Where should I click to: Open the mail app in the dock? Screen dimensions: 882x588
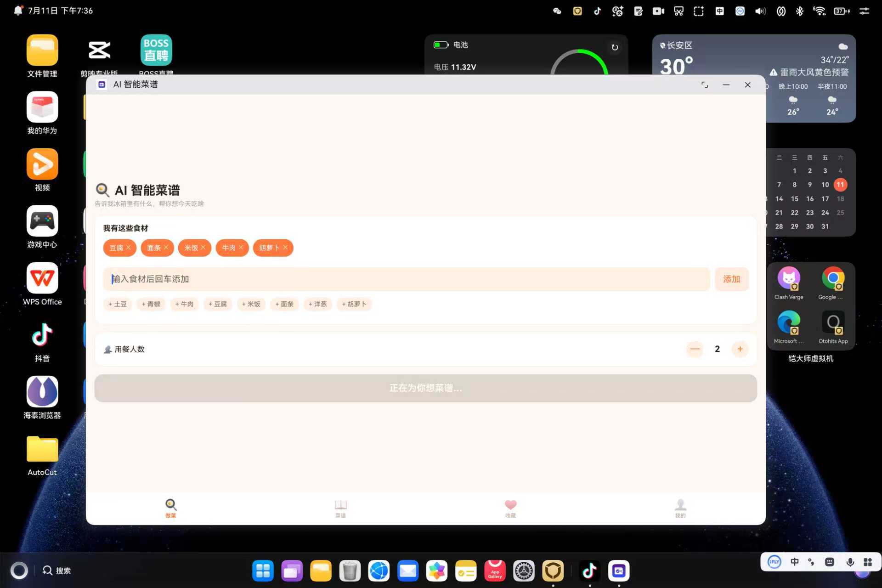click(x=408, y=571)
